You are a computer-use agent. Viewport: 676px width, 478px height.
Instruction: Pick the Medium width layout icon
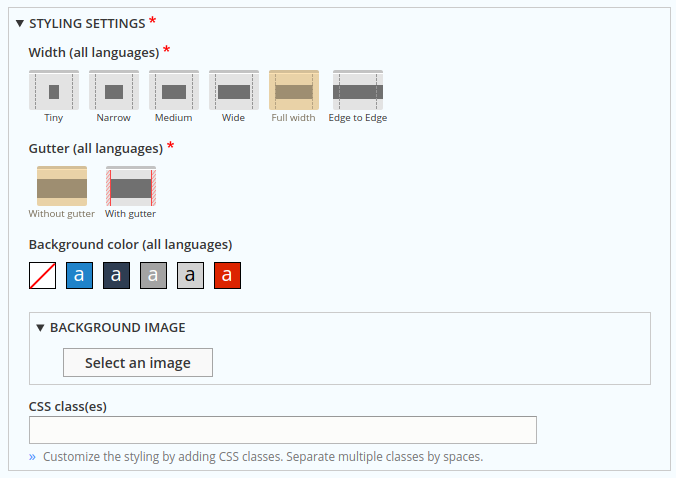(x=174, y=91)
